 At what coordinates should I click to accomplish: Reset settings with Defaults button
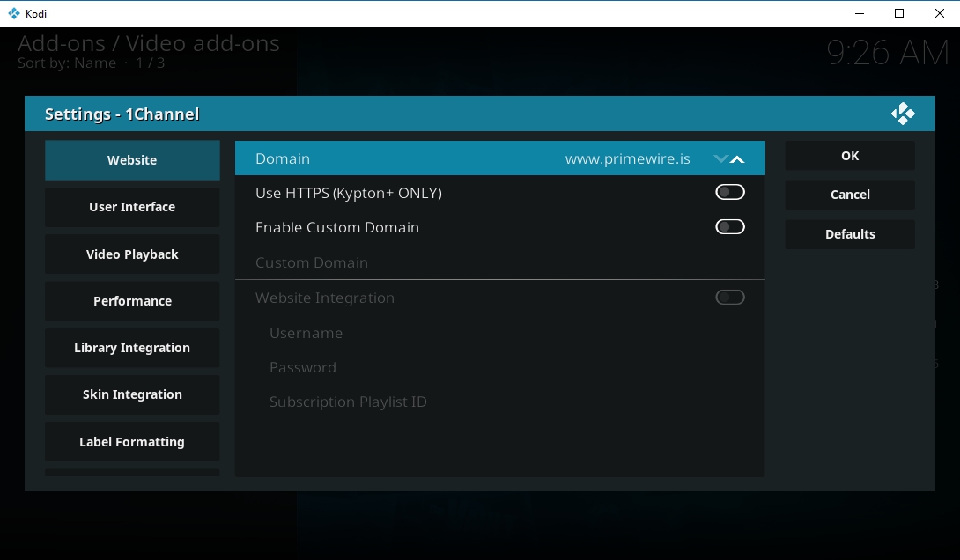(x=850, y=234)
